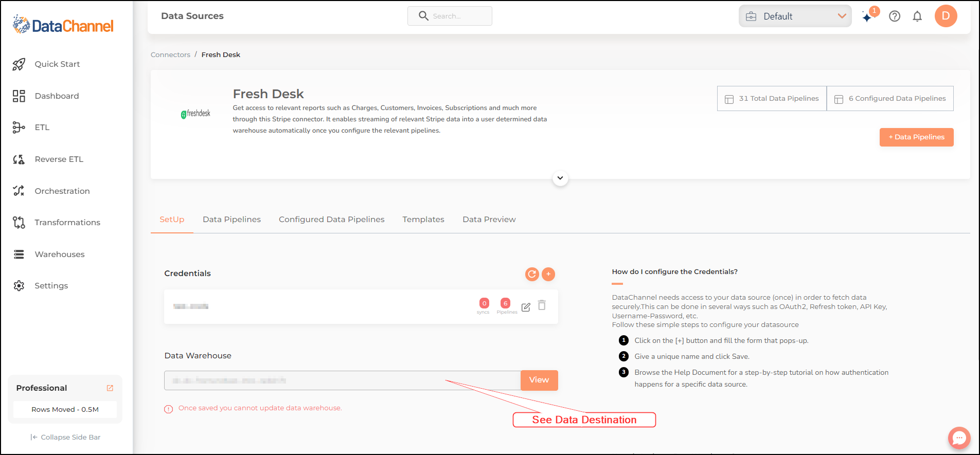Switch to the Data Preview tab
Viewport: 980px width, 455px height.
click(489, 220)
